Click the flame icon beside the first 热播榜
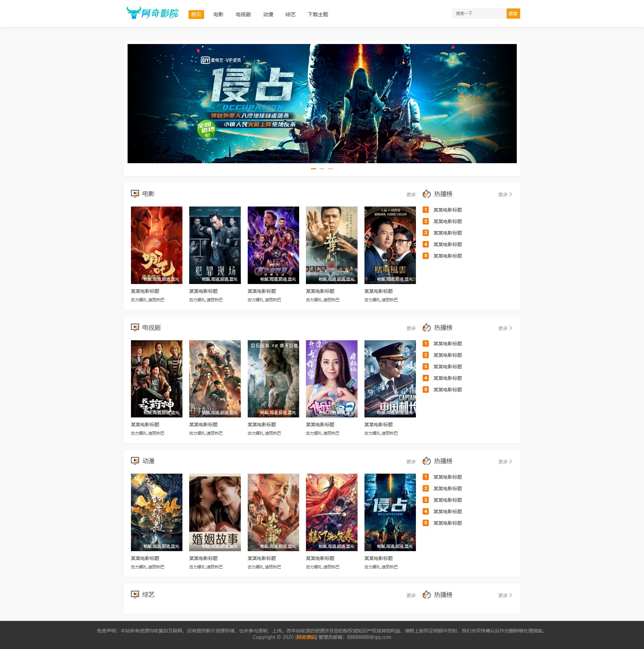The height and width of the screenshot is (649, 644). [x=426, y=194]
